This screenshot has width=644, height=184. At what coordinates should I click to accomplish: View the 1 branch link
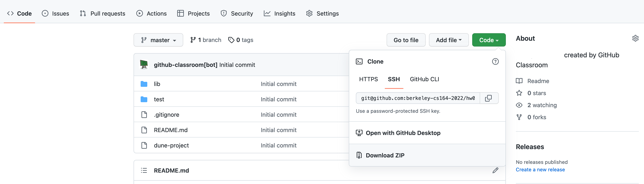(x=206, y=40)
